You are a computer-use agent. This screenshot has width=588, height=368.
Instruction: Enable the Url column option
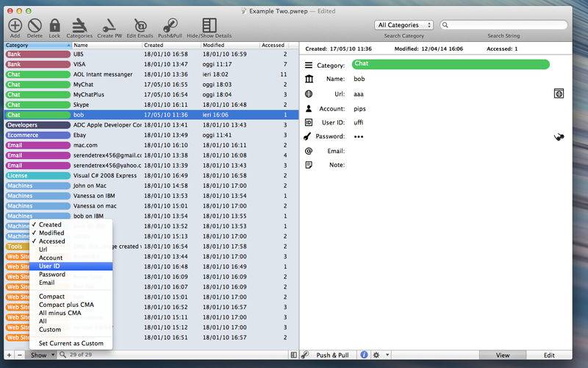tap(71, 250)
